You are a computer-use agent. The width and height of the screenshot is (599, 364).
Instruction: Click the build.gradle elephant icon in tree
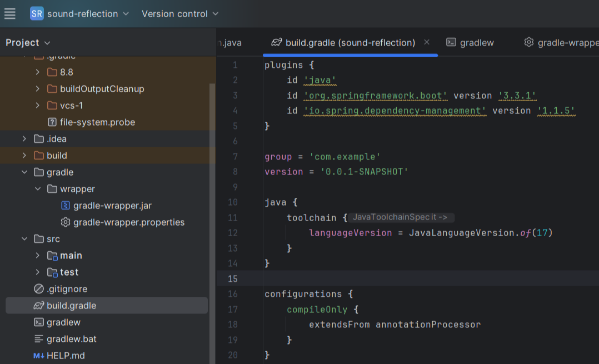click(38, 306)
